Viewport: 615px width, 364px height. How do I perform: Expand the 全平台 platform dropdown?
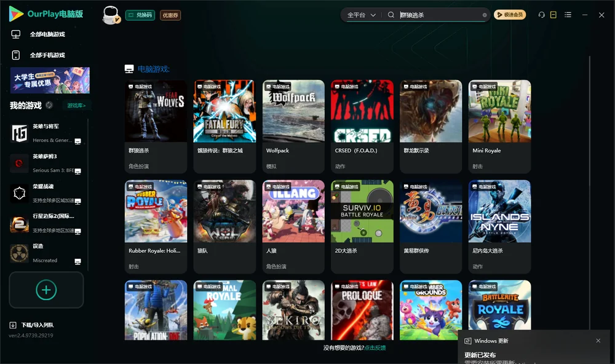361,15
